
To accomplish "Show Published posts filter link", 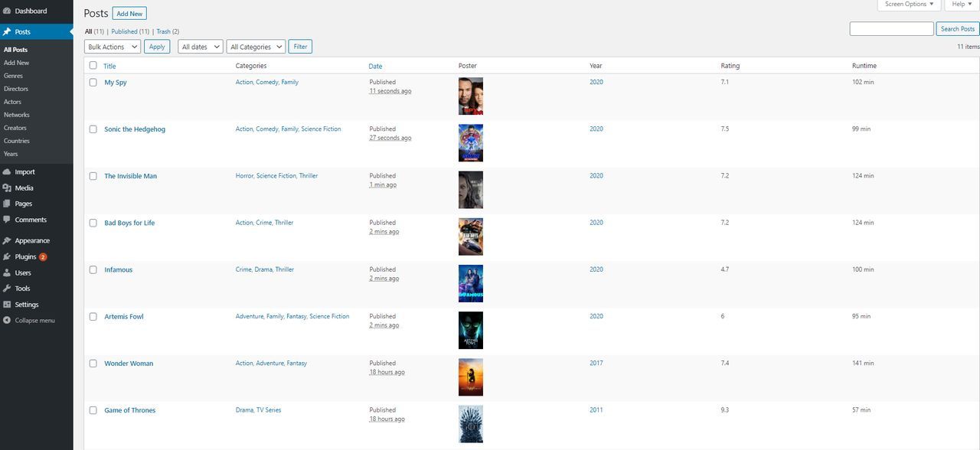I will click(130, 31).
